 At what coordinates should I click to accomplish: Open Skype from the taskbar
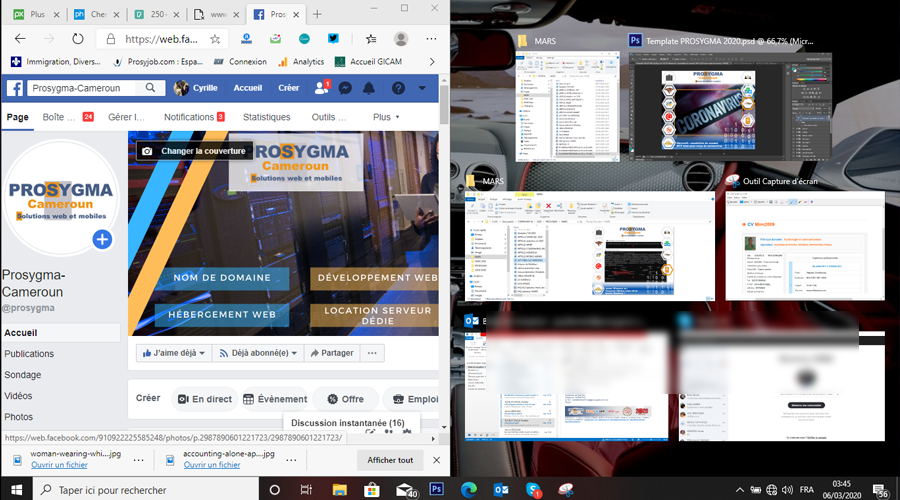[533, 490]
